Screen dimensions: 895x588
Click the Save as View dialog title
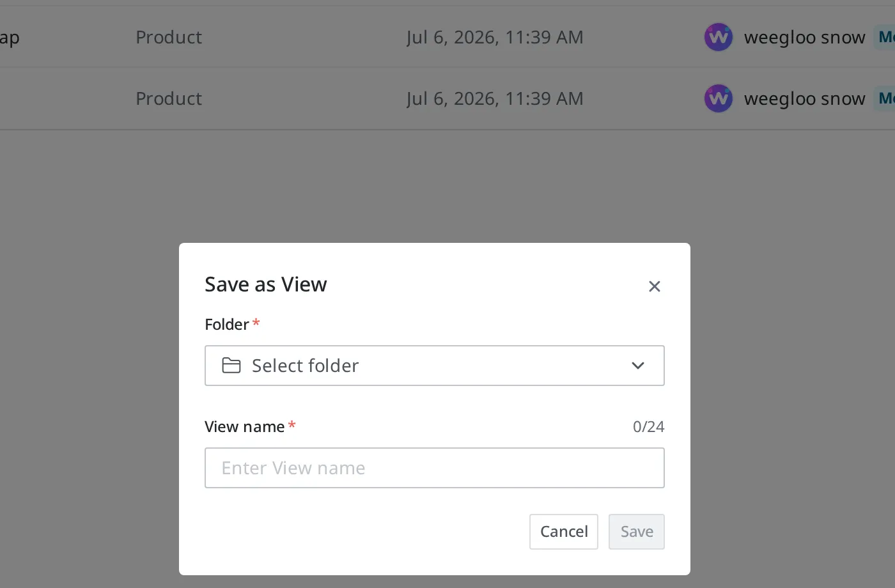pyautogui.click(x=266, y=284)
